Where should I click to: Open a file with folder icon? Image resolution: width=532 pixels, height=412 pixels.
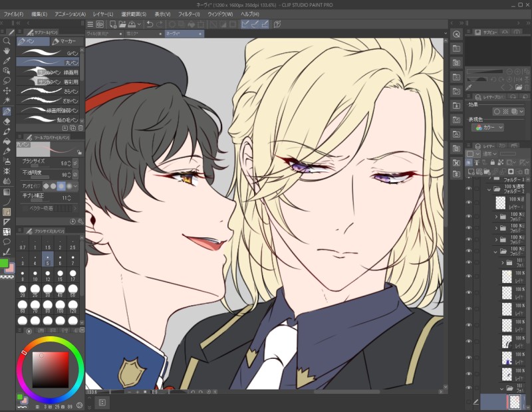coord(122,24)
